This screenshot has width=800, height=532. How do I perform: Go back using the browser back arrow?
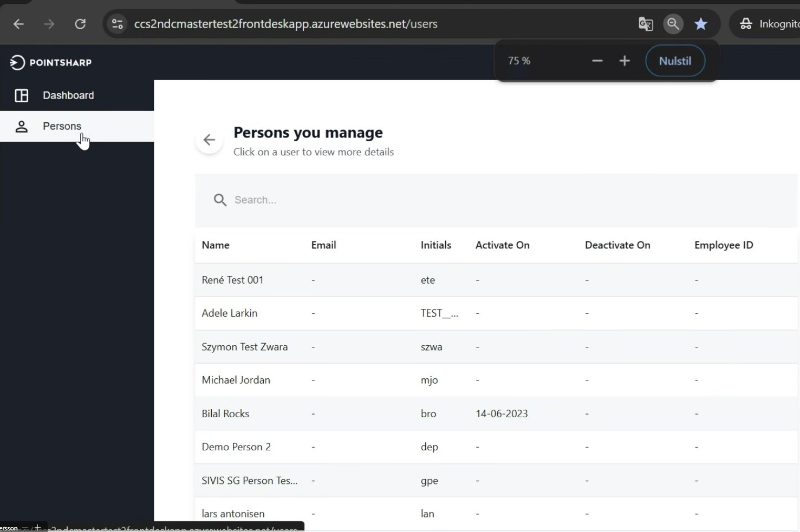18,24
